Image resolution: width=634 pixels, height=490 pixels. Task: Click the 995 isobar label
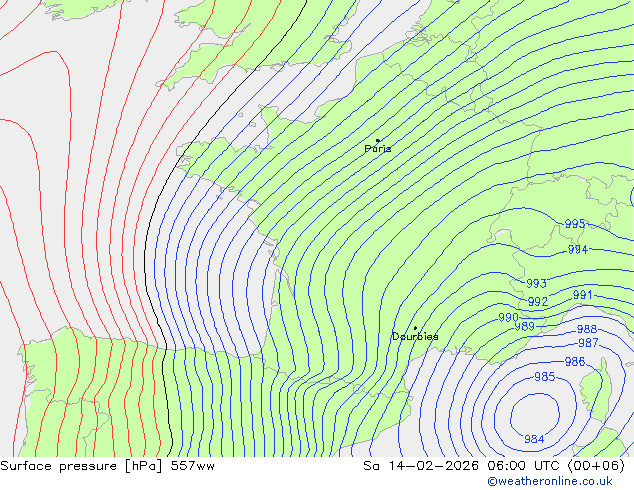tap(575, 224)
